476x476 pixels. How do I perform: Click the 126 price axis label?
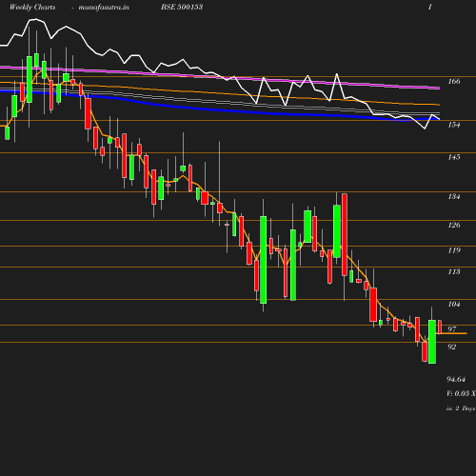[x=454, y=225]
